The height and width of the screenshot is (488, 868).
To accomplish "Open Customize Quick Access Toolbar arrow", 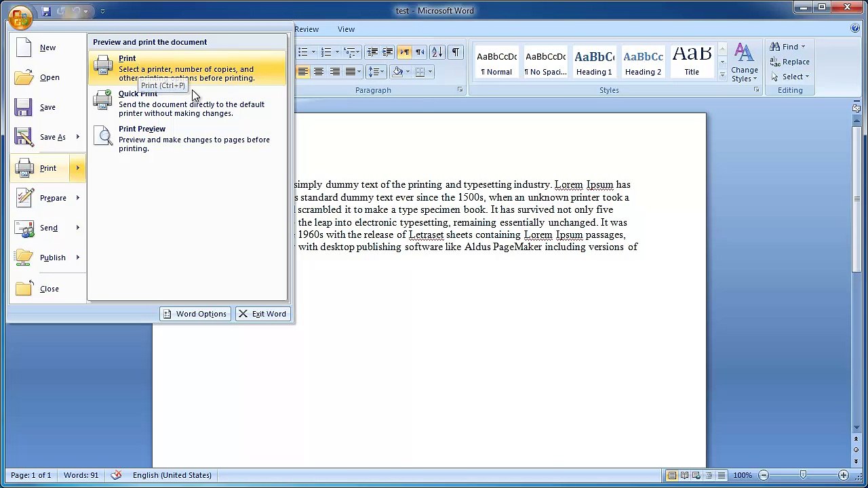I will click(102, 12).
